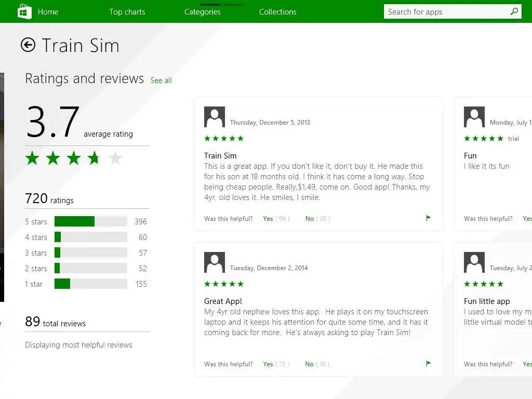The height and width of the screenshot is (399, 532).
Task: Click the trial label on Fun review
Action: coord(513,138)
